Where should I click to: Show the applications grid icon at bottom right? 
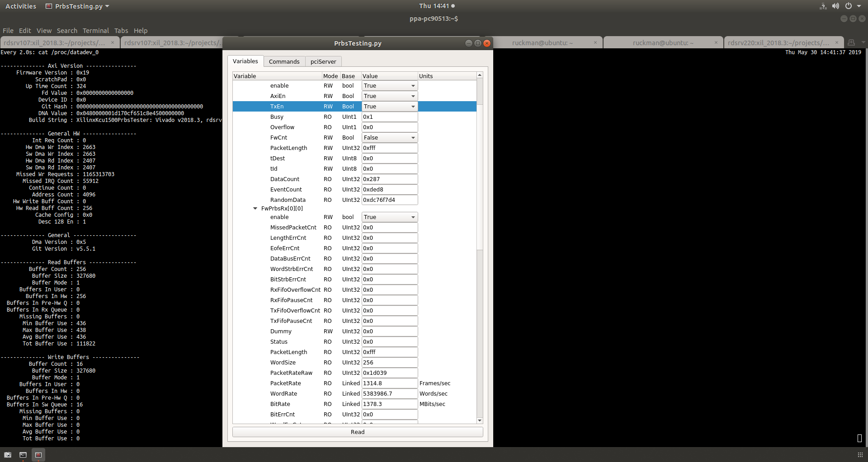(860, 455)
